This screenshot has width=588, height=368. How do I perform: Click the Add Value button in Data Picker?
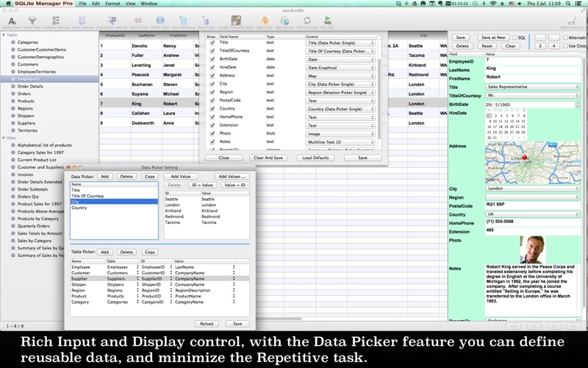pos(181,177)
